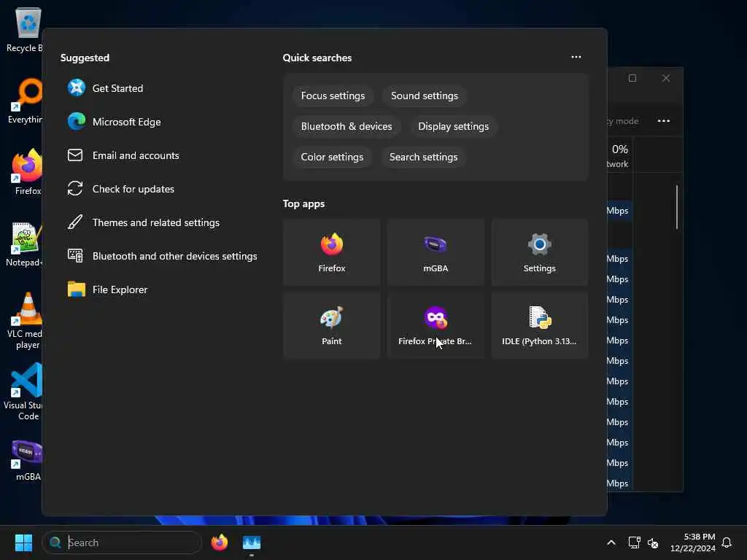Select Color settings quick search
747x560 pixels.
click(x=332, y=157)
